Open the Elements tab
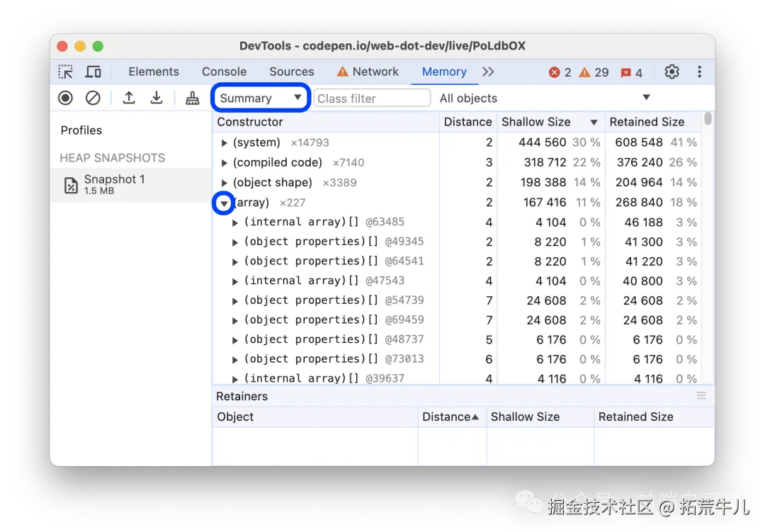This screenshot has width=765, height=532. tap(154, 72)
